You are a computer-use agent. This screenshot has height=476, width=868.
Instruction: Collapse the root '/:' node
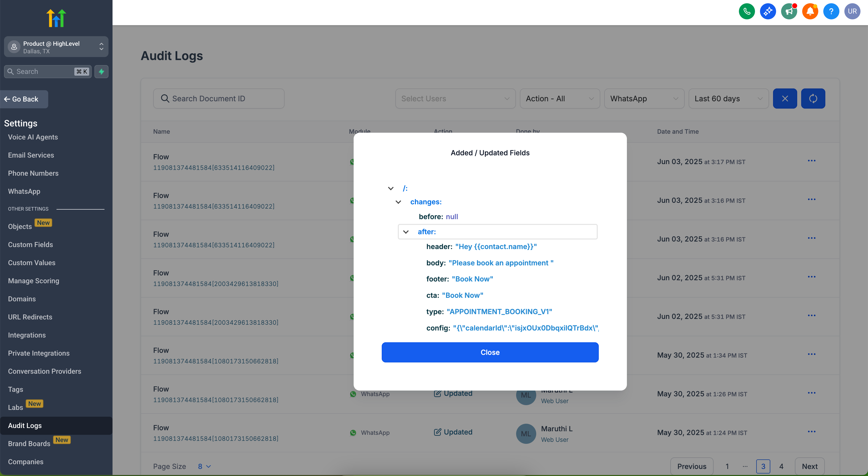tap(391, 188)
